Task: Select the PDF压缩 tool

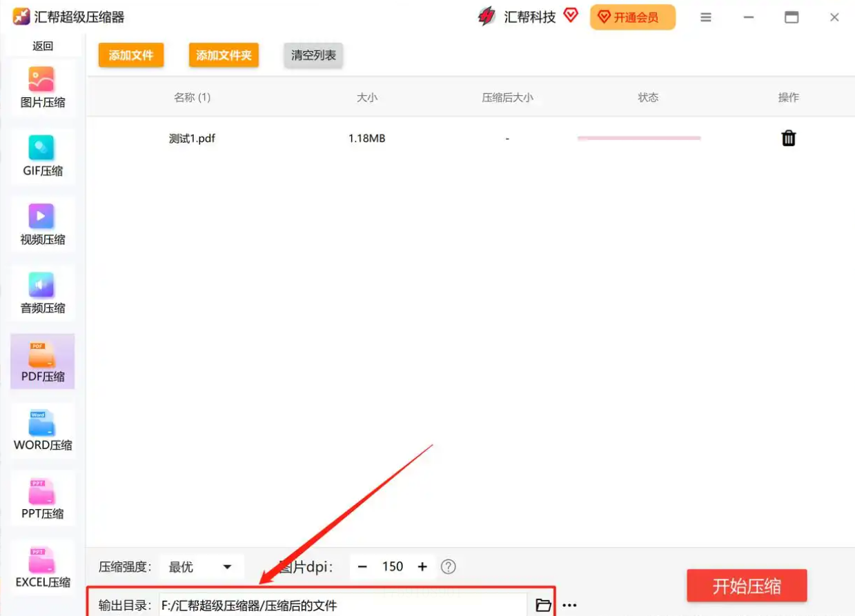Action: (x=43, y=362)
